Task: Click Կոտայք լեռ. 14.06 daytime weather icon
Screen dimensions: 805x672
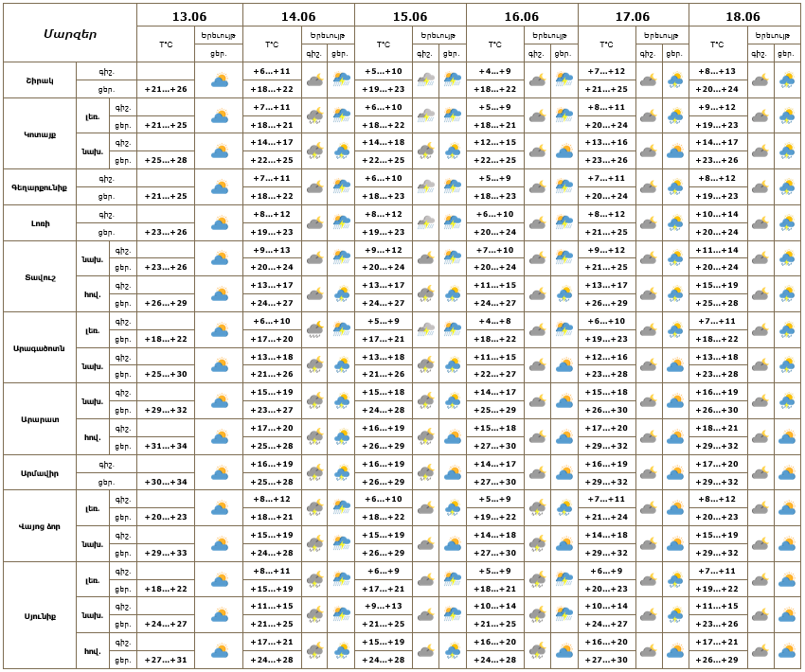Action: [341, 115]
